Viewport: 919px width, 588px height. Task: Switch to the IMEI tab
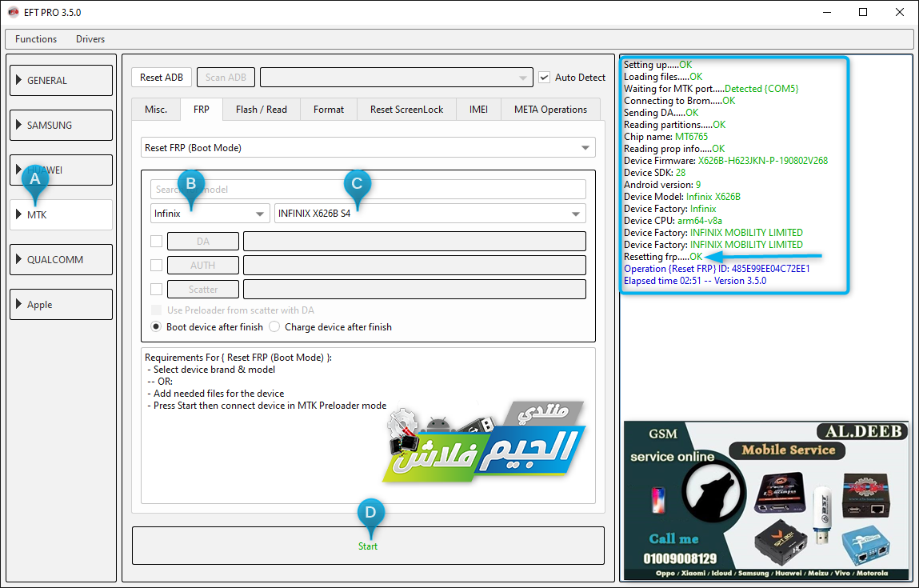pos(478,110)
